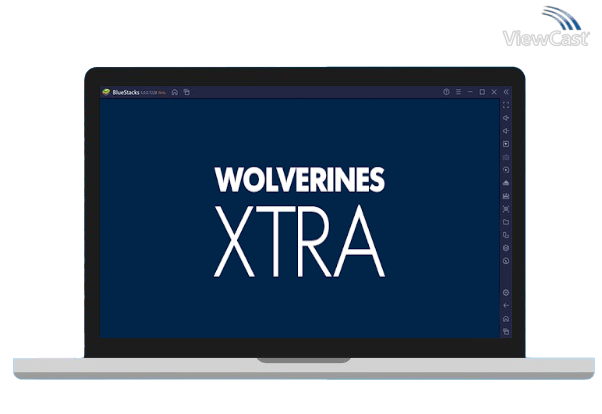Open the media folder icon

click(506, 222)
